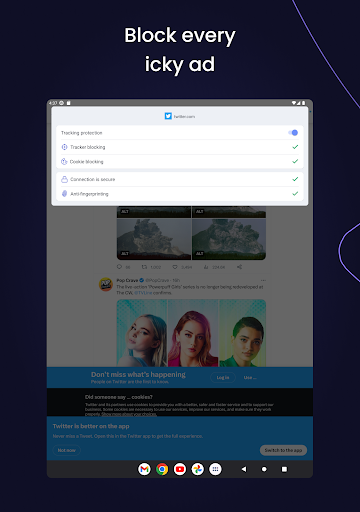Open Gmail from the taskbar
The width and height of the screenshot is (360, 512).
point(144,469)
